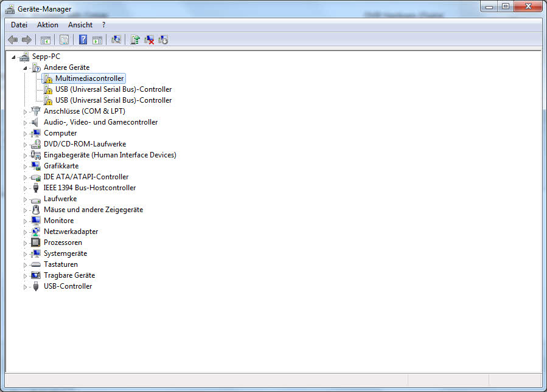Expand the USB-Controller arrow
The image size is (547, 392).
tap(25, 287)
